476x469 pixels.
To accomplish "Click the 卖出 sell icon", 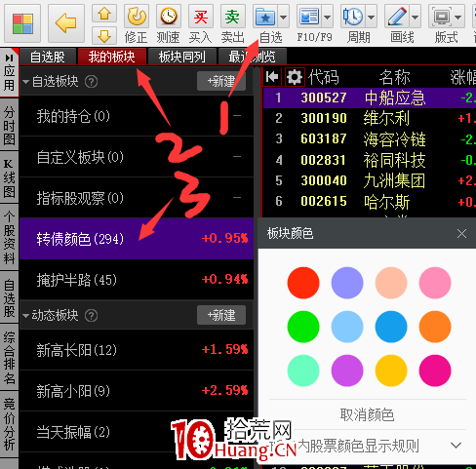I will tap(232, 17).
